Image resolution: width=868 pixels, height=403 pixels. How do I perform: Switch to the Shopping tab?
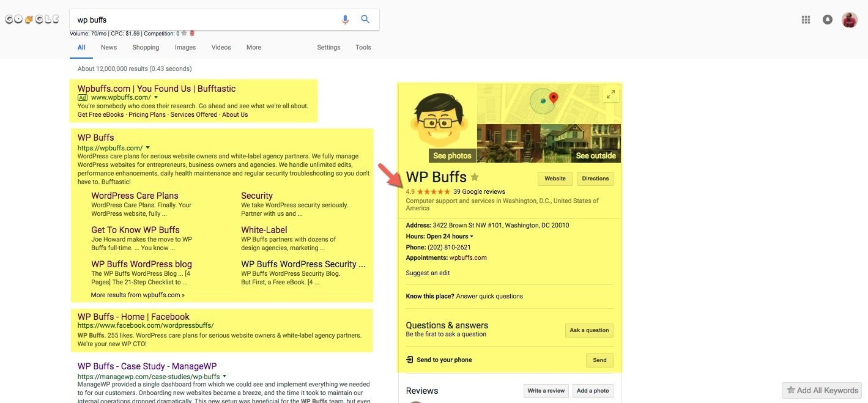pos(146,47)
